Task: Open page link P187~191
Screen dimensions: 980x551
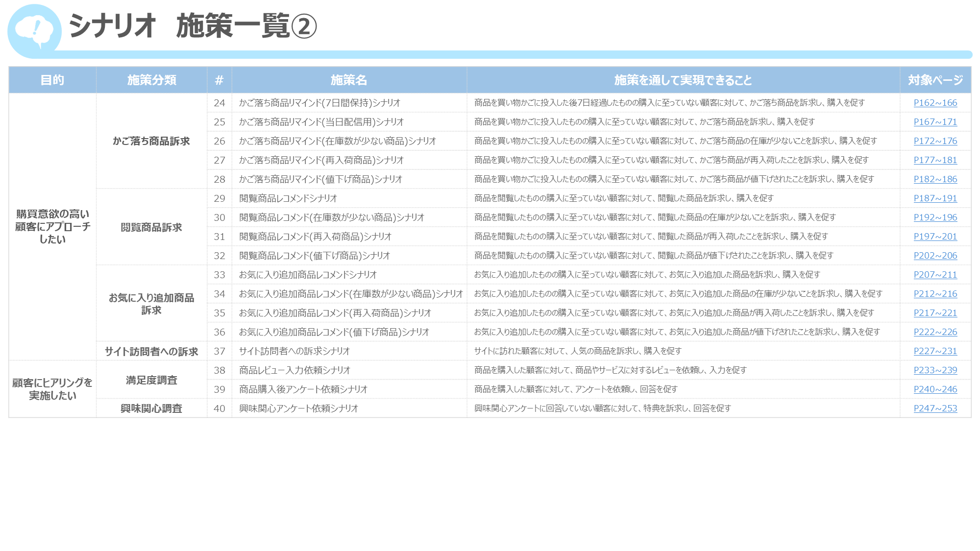Action: 935,198
